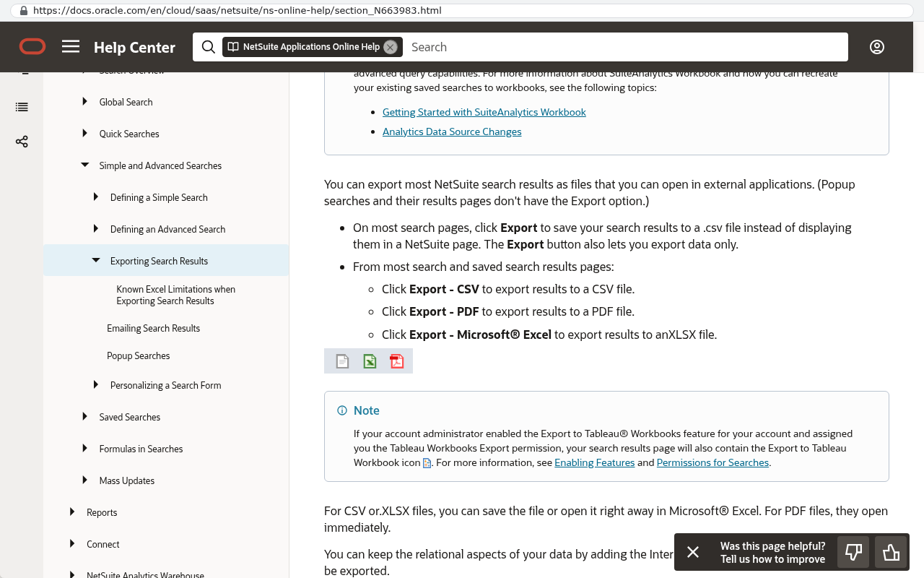Expand Formulas in Searches node

pos(85,449)
